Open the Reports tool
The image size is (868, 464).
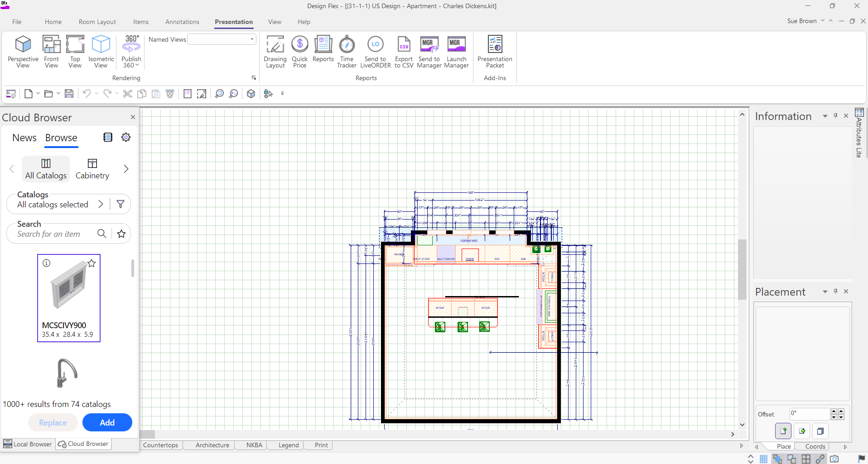(x=323, y=49)
